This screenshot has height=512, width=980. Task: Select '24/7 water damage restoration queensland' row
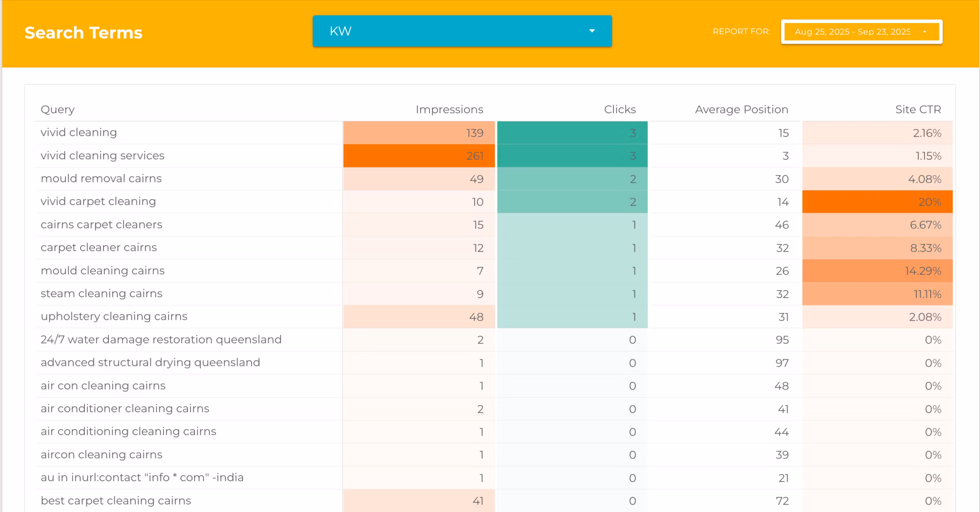161,340
